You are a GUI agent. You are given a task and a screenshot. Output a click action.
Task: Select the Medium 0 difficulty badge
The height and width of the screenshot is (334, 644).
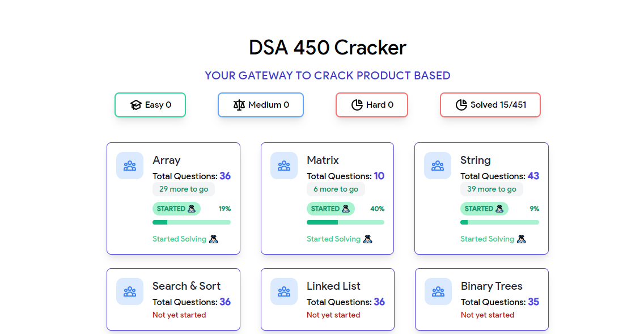coord(260,105)
